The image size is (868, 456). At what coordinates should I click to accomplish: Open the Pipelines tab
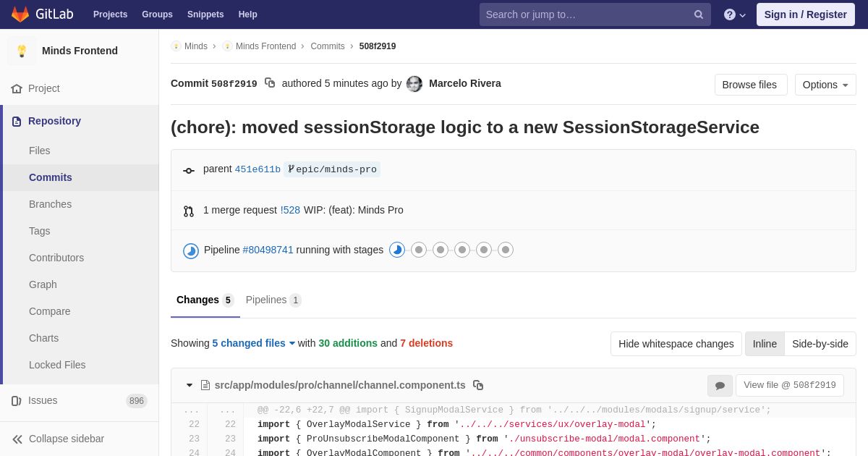point(273,300)
